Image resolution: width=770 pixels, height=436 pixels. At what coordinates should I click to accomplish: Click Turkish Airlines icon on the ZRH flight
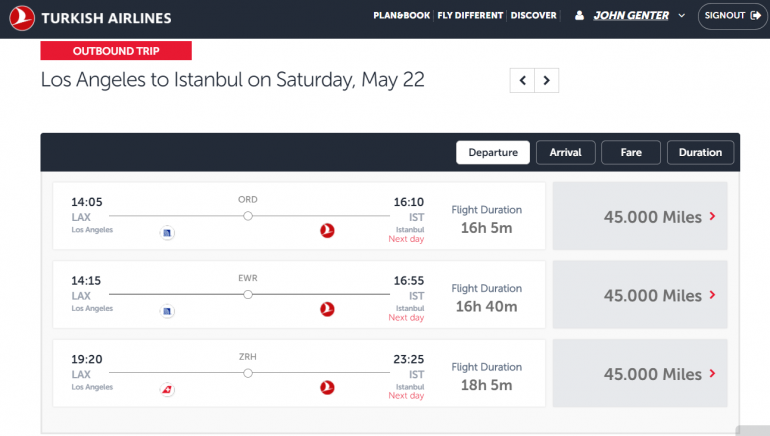point(326,388)
